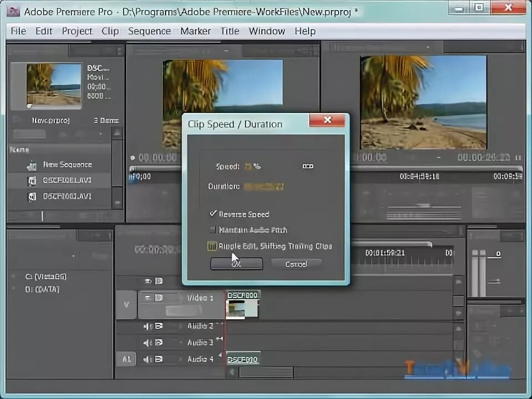Click the Program monitor video preview
This screenshot has width=532, height=399.
pyautogui.click(x=423, y=103)
